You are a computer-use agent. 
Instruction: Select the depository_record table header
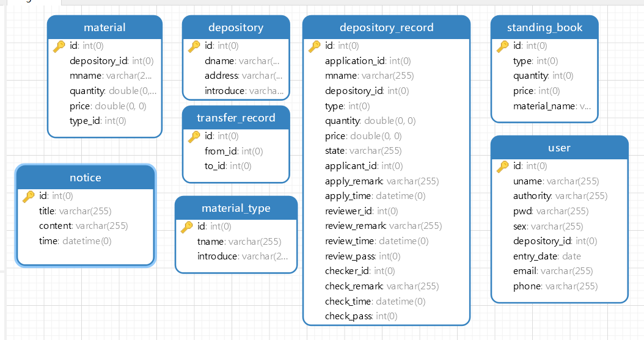tap(387, 27)
